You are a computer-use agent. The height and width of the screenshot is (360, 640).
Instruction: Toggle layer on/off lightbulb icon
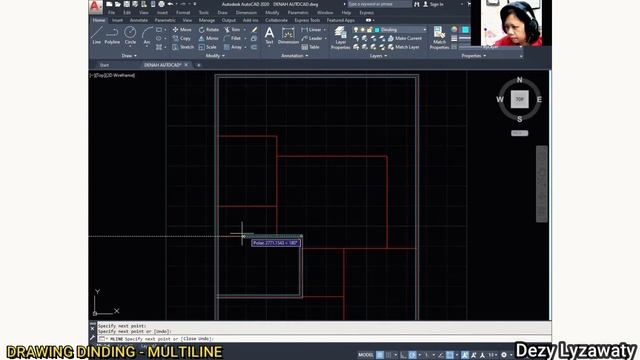pyautogui.click(x=356, y=30)
